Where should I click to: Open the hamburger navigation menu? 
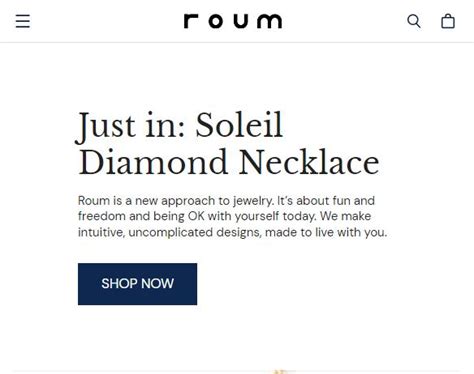tap(23, 21)
